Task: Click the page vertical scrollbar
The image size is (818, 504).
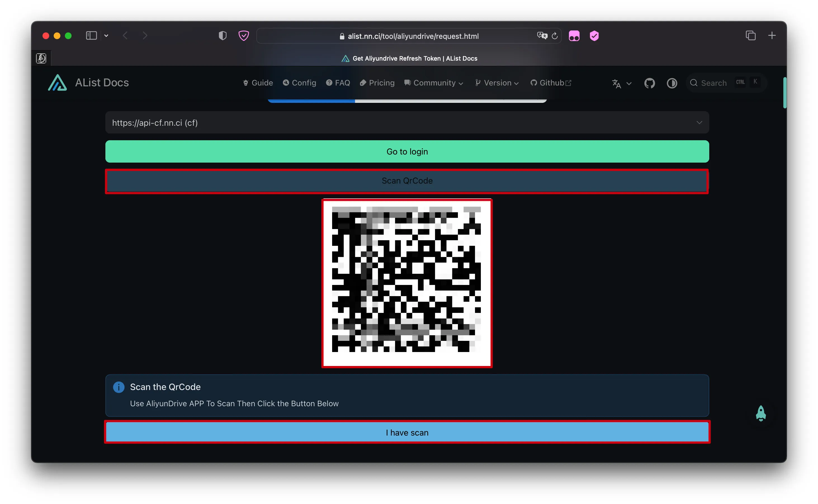Action: coord(784,93)
